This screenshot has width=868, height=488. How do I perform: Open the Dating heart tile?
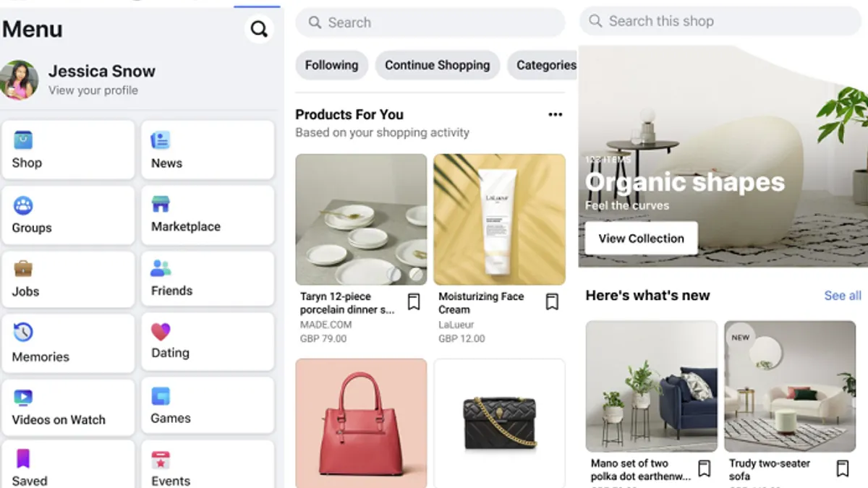(x=208, y=341)
